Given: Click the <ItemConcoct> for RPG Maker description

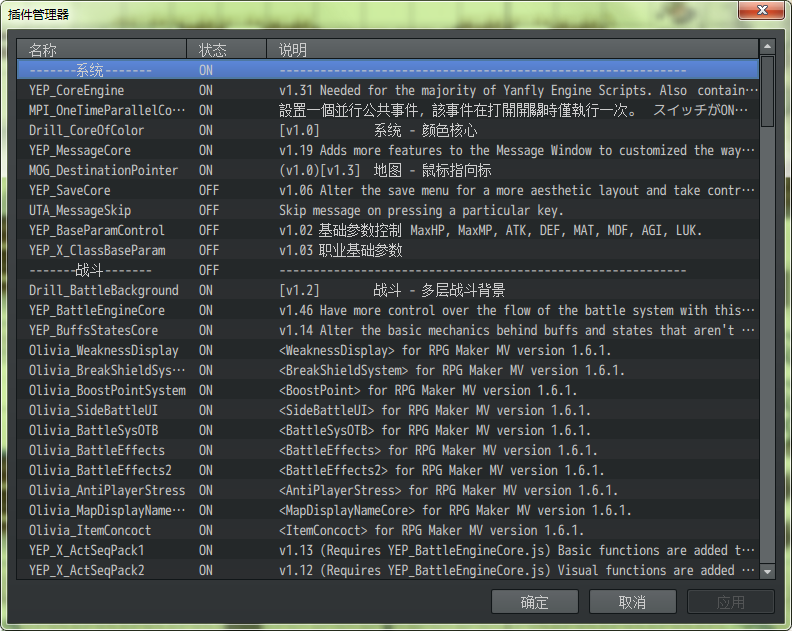Looking at the screenshot, I should click(431, 530).
